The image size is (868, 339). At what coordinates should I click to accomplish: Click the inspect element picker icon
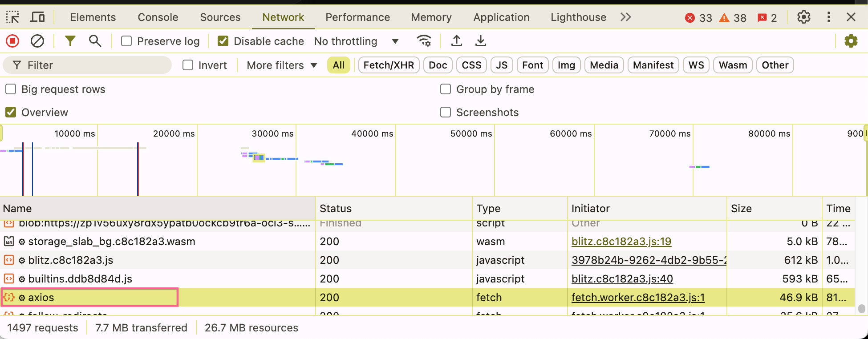[12, 17]
